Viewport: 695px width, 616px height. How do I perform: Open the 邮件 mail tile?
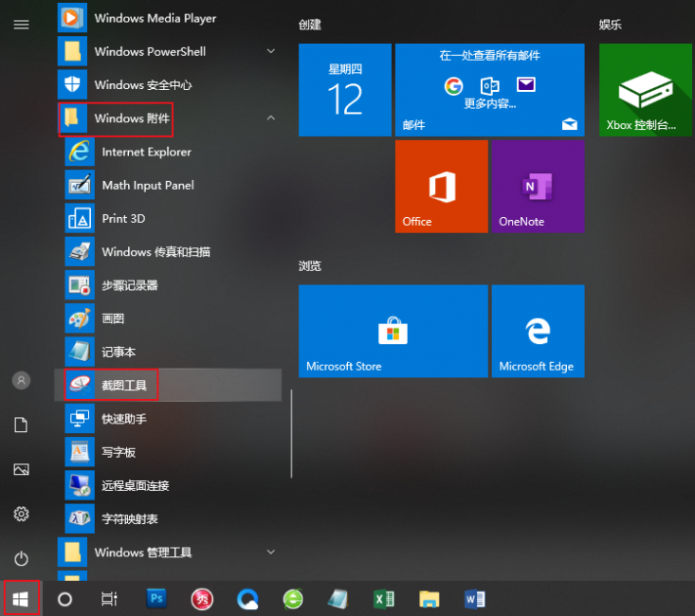[490, 89]
